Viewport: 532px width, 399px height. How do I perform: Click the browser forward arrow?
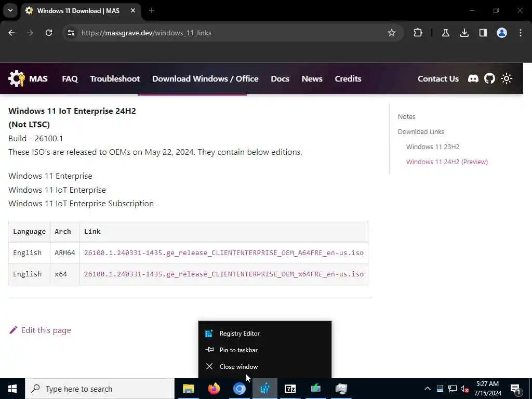click(x=30, y=33)
